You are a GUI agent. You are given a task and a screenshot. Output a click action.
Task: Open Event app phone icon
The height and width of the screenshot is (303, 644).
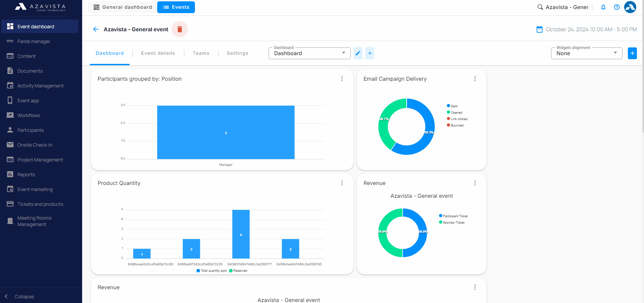pos(10,101)
